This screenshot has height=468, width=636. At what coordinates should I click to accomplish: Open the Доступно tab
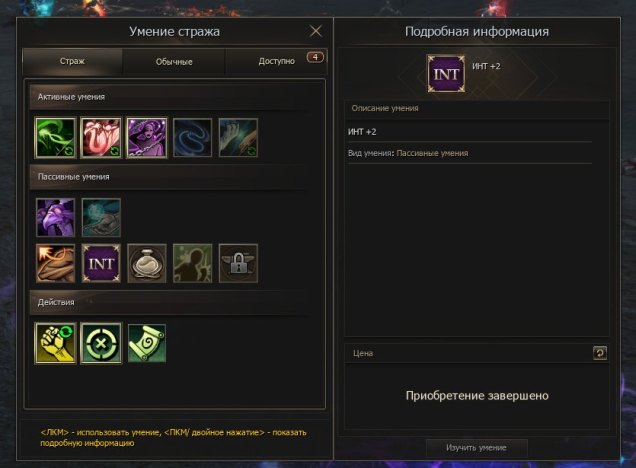(x=276, y=62)
